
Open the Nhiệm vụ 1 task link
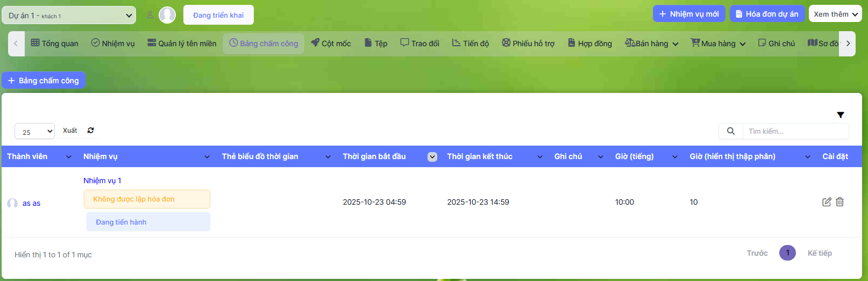pos(102,181)
